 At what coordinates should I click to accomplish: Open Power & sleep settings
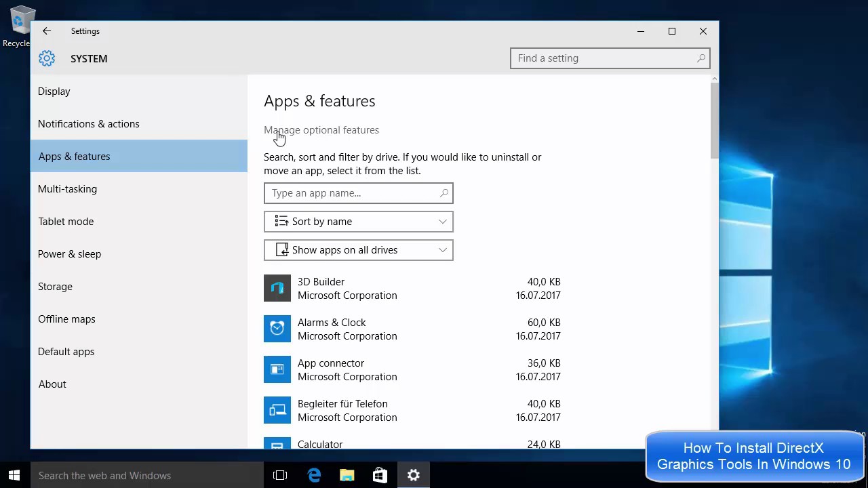(139, 254)
